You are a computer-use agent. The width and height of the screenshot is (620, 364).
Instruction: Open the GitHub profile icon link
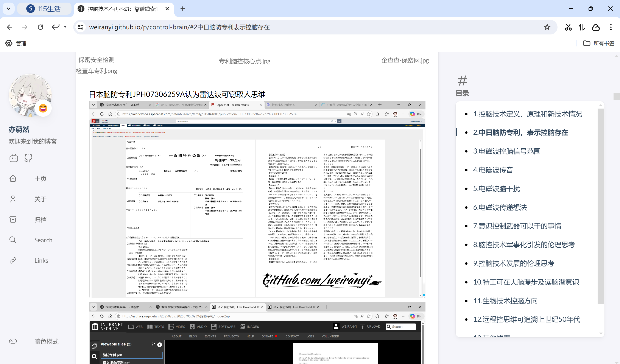[x=28, y=158]
